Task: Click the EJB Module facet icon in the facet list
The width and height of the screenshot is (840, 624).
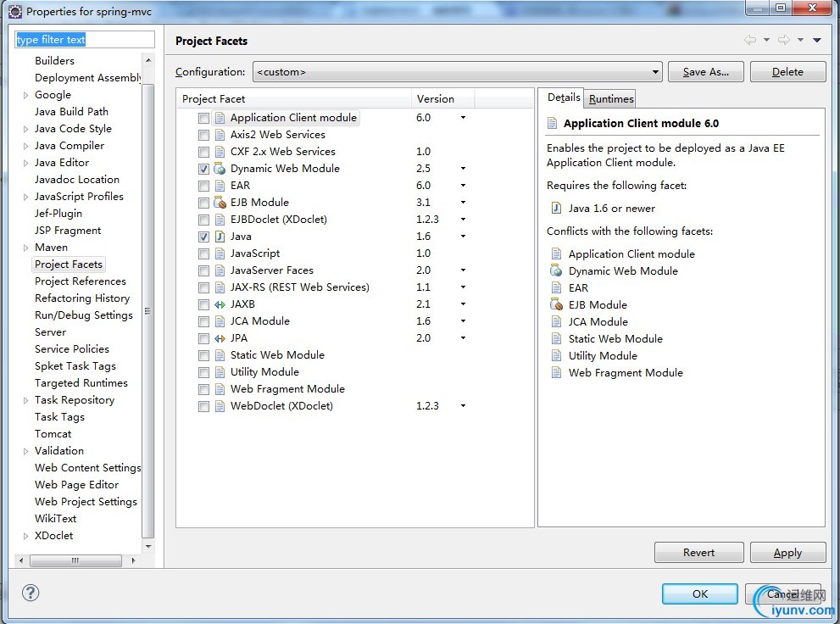Action: (x=220, y=203)
